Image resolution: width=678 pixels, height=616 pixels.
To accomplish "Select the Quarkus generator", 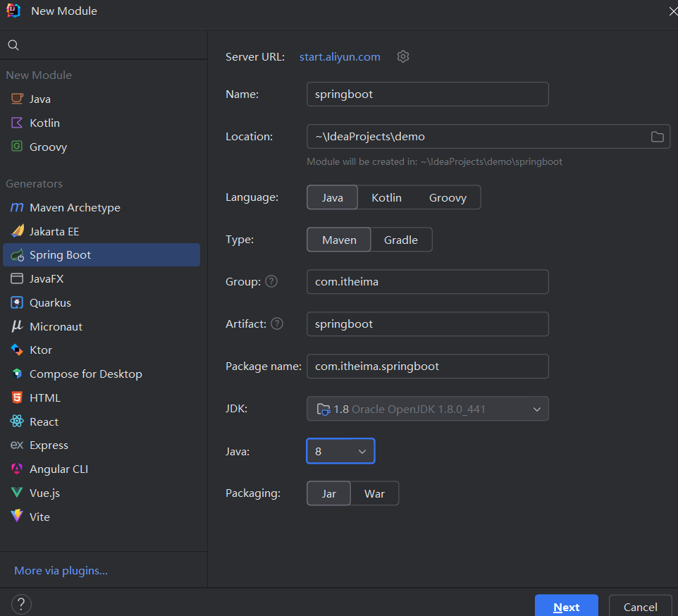I will (x=101, y=302).
